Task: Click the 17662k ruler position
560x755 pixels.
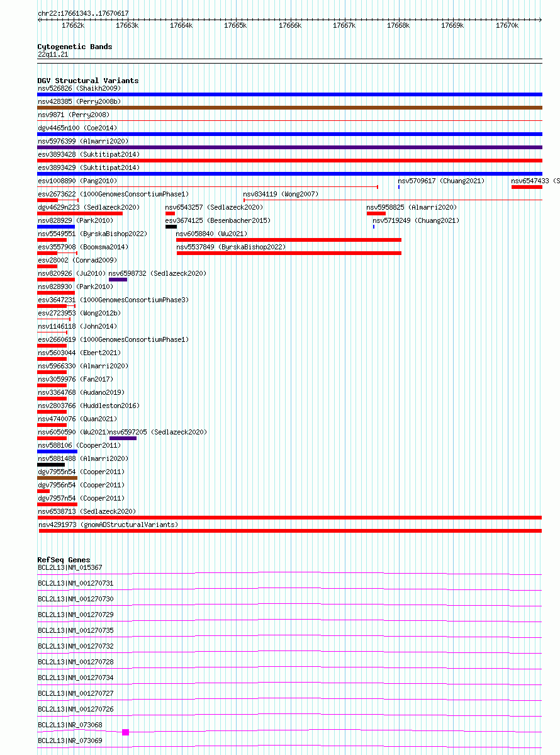Action: pyautogui.click(x=73, y=26)
